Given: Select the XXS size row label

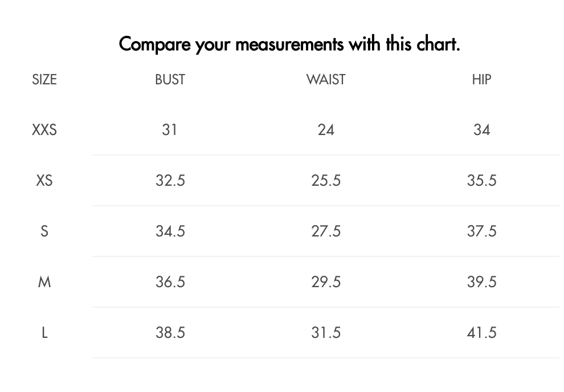Looking at the screenshot, I should [44, 130].
